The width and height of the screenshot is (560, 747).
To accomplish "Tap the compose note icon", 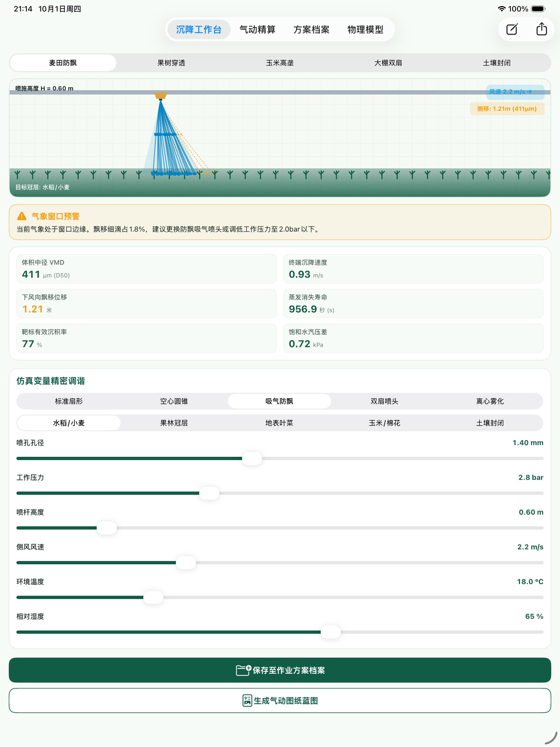I will (512, 30).
